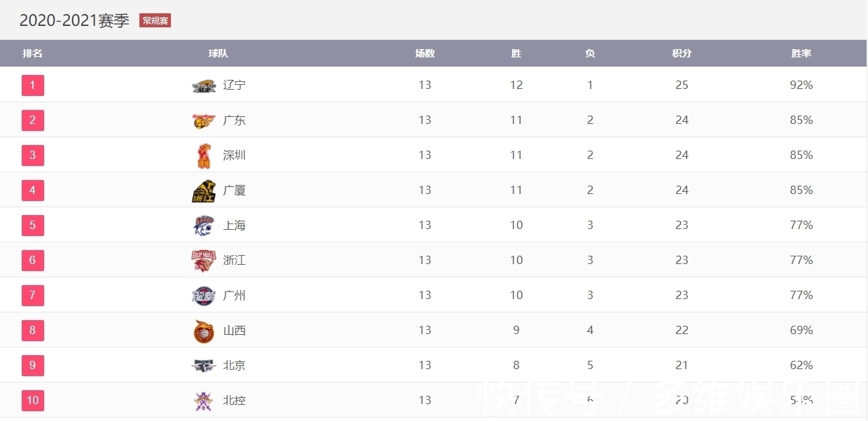This screenshot has height=421, width=868.
Task: Click the rank 1 badge
Action: coord(33,85)
